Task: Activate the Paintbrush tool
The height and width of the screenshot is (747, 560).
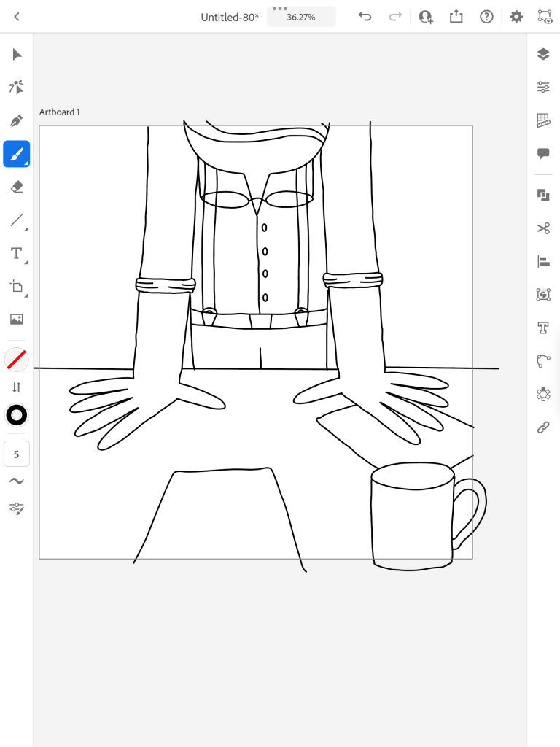Action: pos(17,154)
